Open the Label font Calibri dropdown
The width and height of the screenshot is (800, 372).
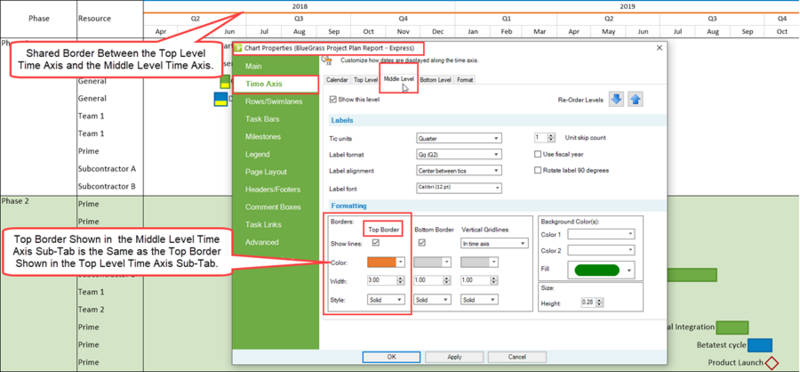click(x=459, y=188)
